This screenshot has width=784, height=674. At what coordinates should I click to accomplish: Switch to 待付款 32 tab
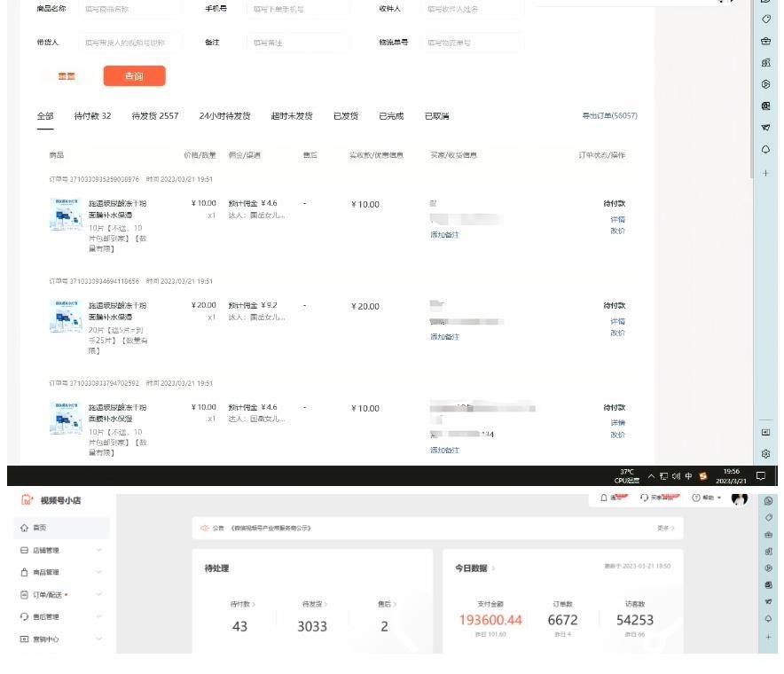click(x=92, y=116)
